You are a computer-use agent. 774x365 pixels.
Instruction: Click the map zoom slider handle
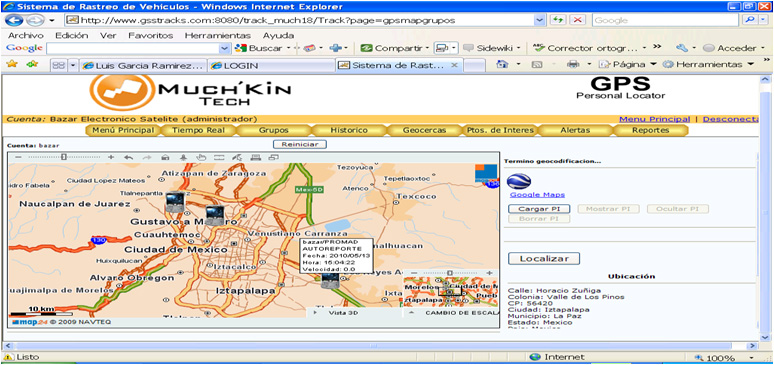(x=64, y=157)
